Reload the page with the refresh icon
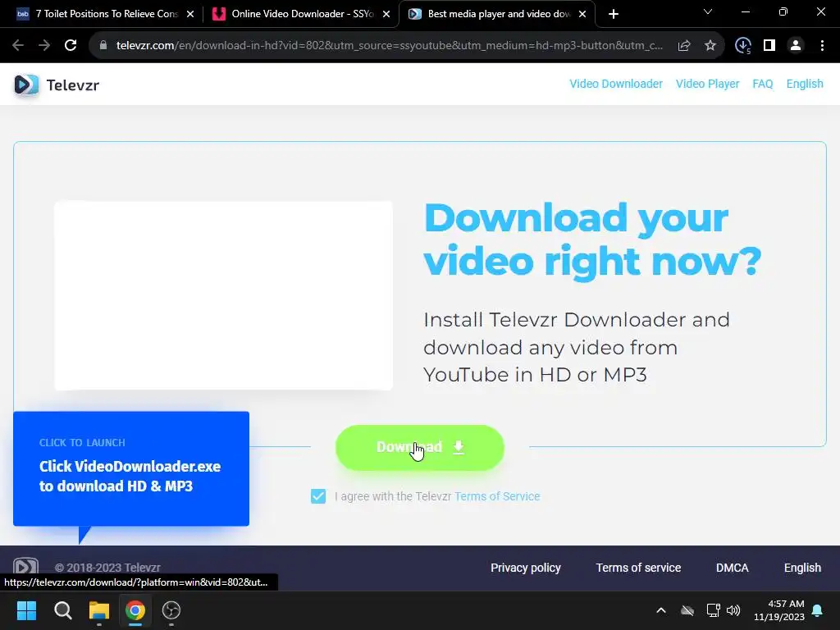 [71, 46]
